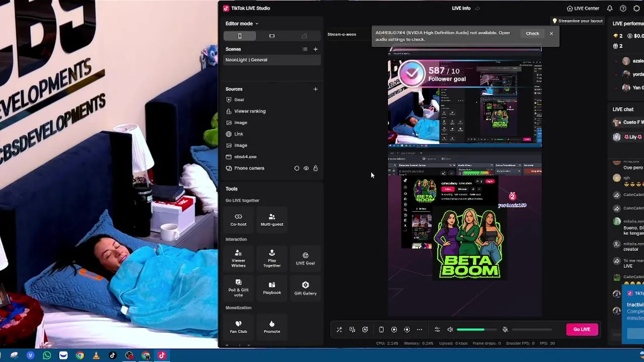The width and height of the screenshot is (644, 362).
Task: Open the Fan Club monetization tool
Action: pos(238,327)
